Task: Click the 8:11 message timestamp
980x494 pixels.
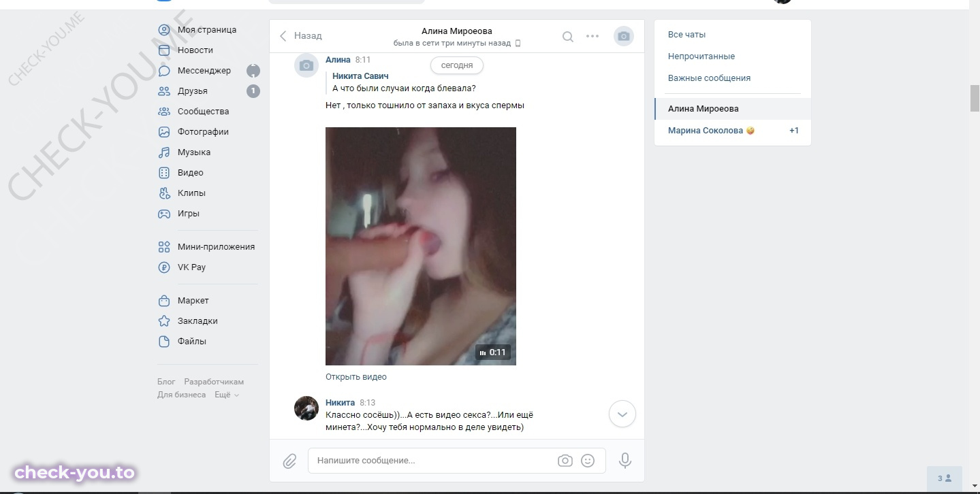Action: click(x=363, y=60)
